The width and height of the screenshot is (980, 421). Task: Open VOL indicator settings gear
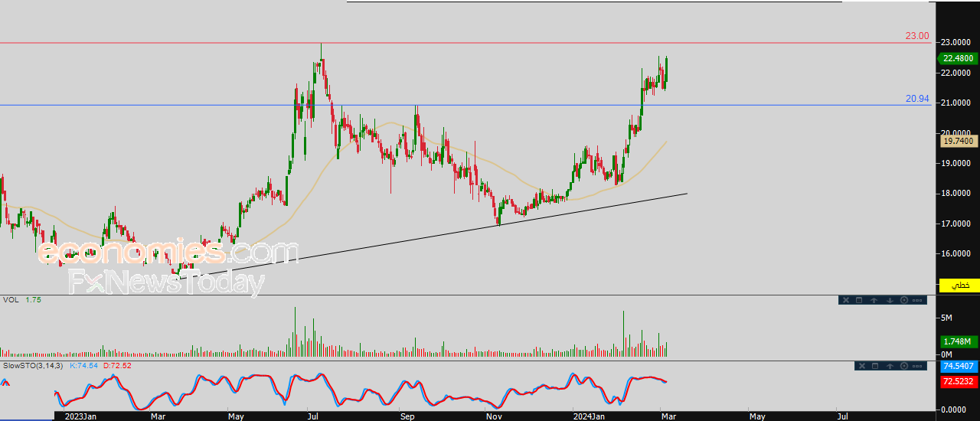[904, 300]
